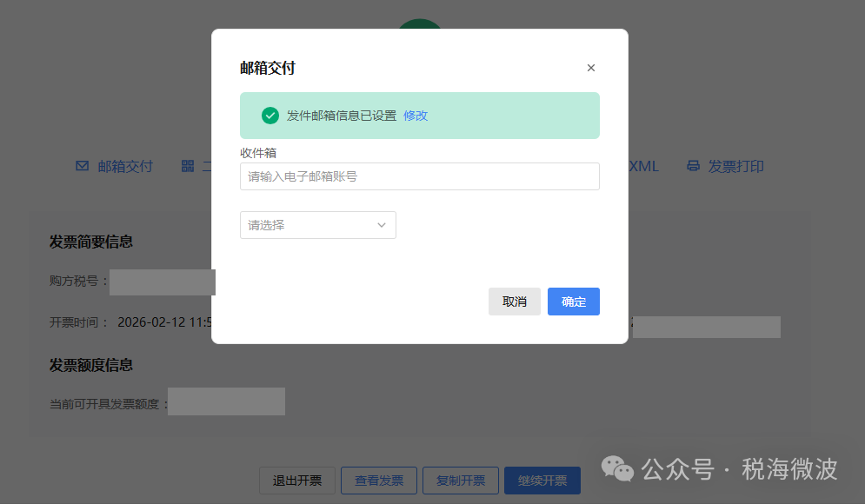Confirm with the 确定 button
865x504 pixels.
[x=573, y=302]
